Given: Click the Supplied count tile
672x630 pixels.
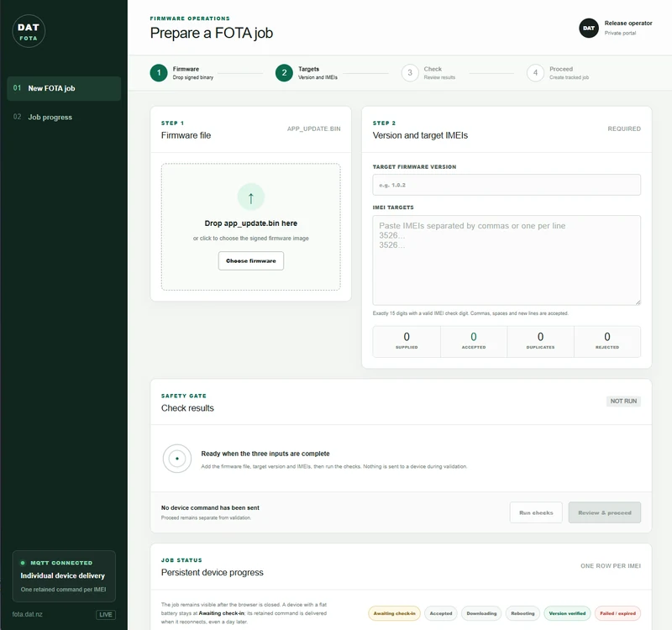Looking at the screenshot, I should point(407,342).
